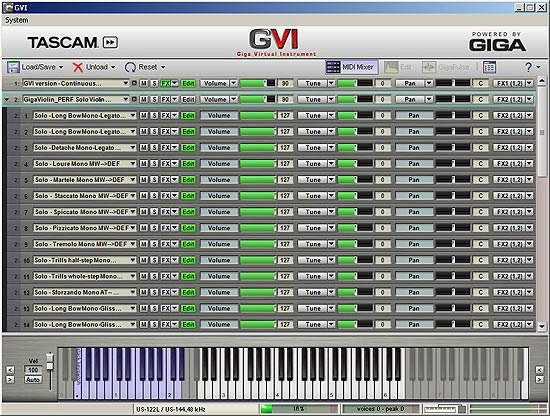The image size is (550, 416).
Task: Collapse the GigaViolin_PERF Solo Violin stack
Action: tap(7, 100)
